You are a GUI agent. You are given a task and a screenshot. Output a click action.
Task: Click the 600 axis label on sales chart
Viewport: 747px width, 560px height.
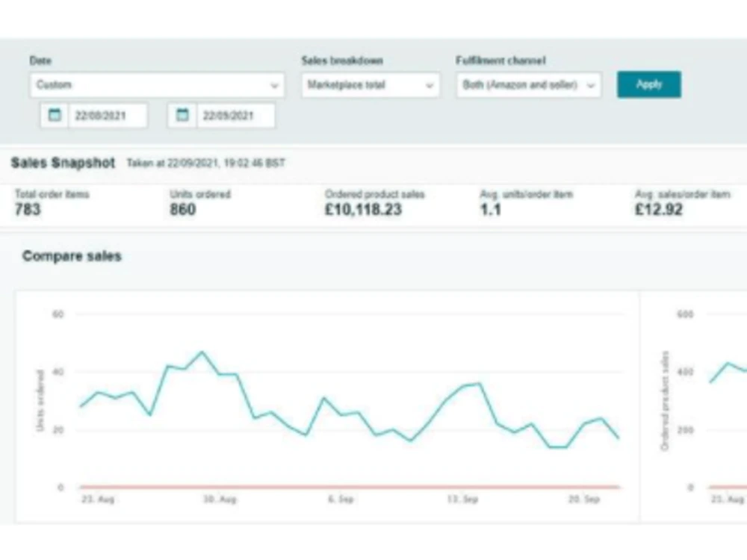(x=685, y=314)
